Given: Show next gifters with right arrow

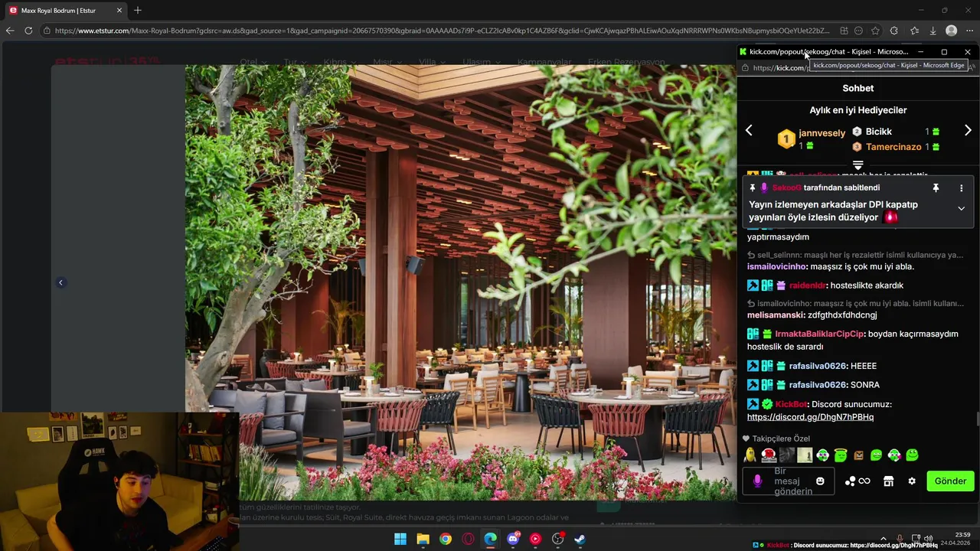Looking at the screenshot, I should (968, 131).
